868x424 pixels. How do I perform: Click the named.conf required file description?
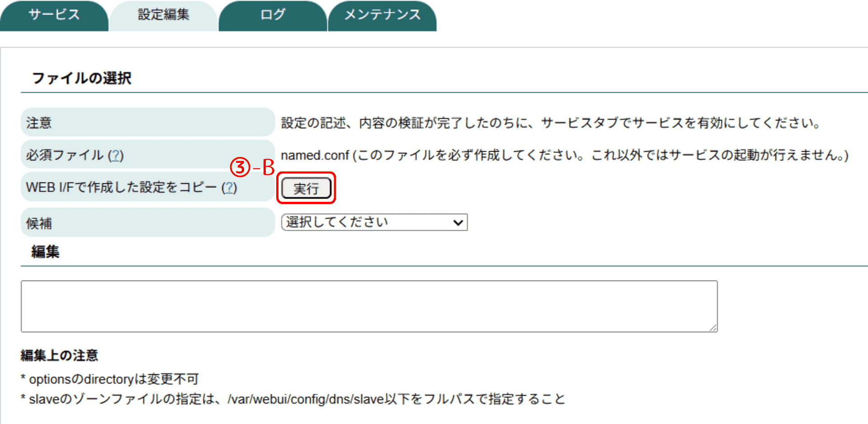pos(564,155)
